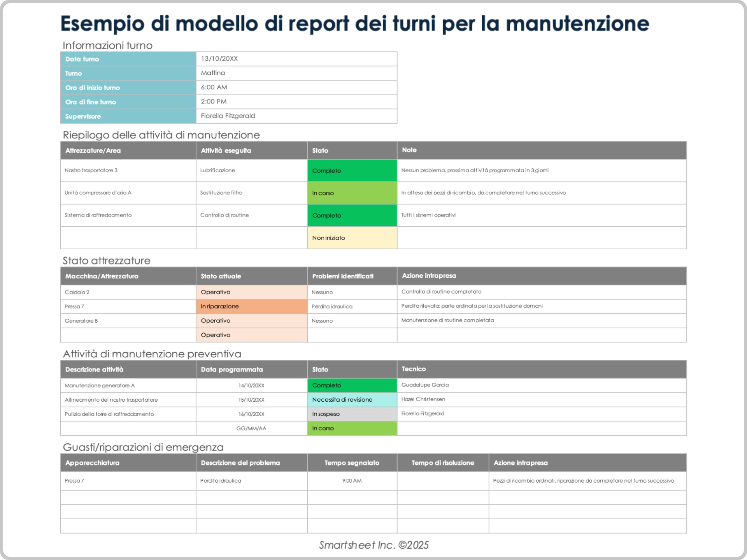
Task: Click the Supervisore row label
Action: click(83, 116)
